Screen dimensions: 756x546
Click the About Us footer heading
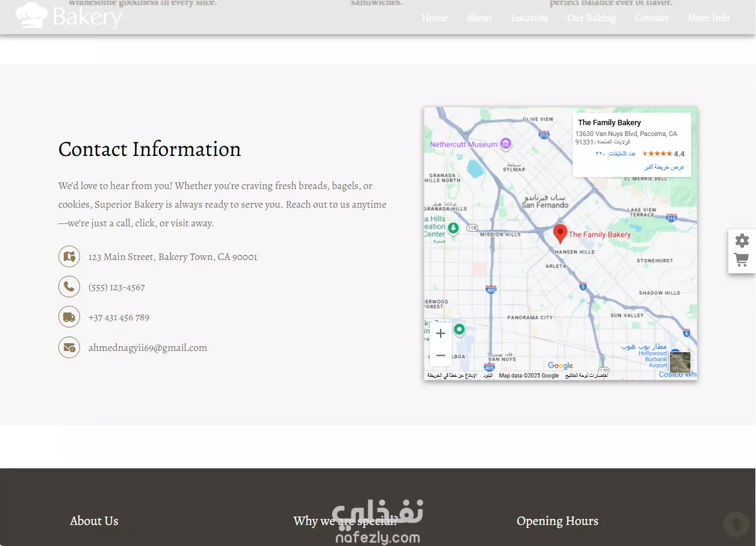(94, 521)
